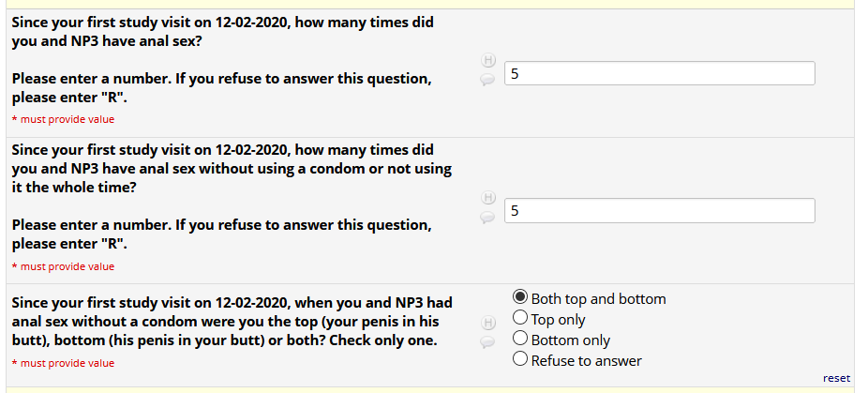Select the 'Refuse to answer' radio button
The image size is (868, 393).
[x=521, y=361]
